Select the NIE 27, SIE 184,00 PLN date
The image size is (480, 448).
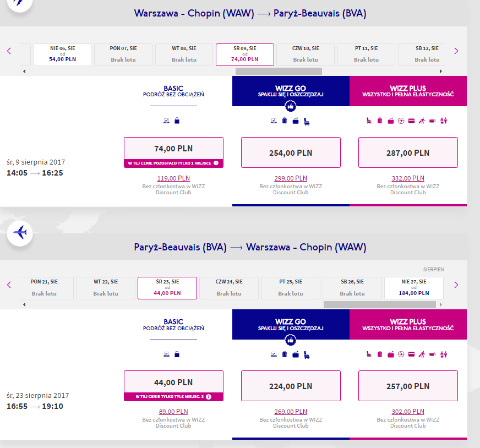point(414,288)
